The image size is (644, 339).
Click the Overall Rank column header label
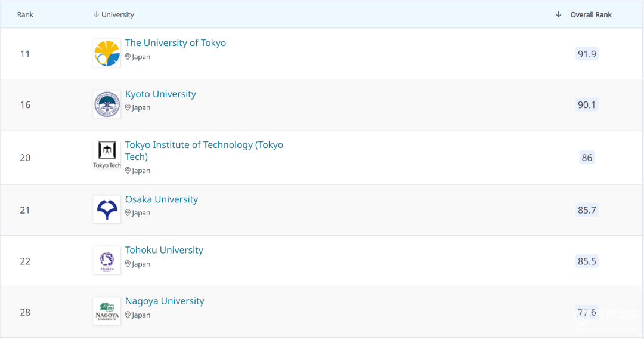[591, 15]
